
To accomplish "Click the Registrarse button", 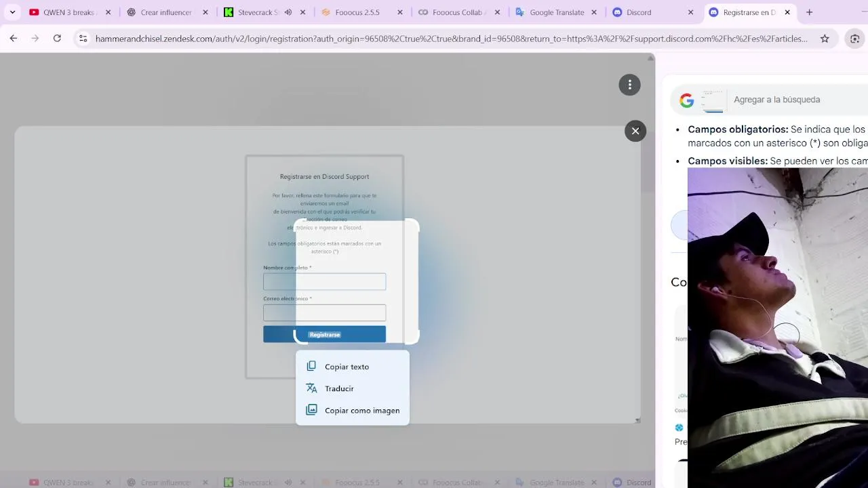I will 324,334.
